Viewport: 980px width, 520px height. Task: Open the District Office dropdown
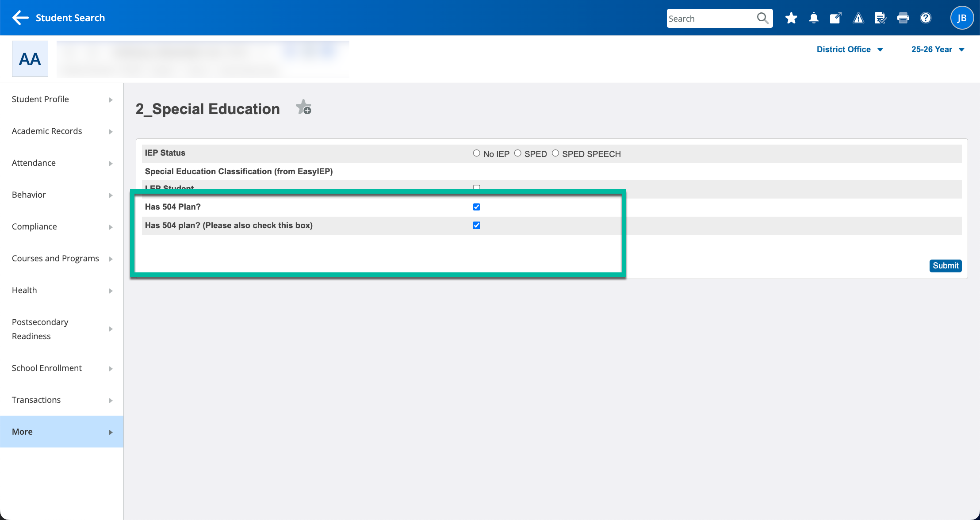point(849,50)
